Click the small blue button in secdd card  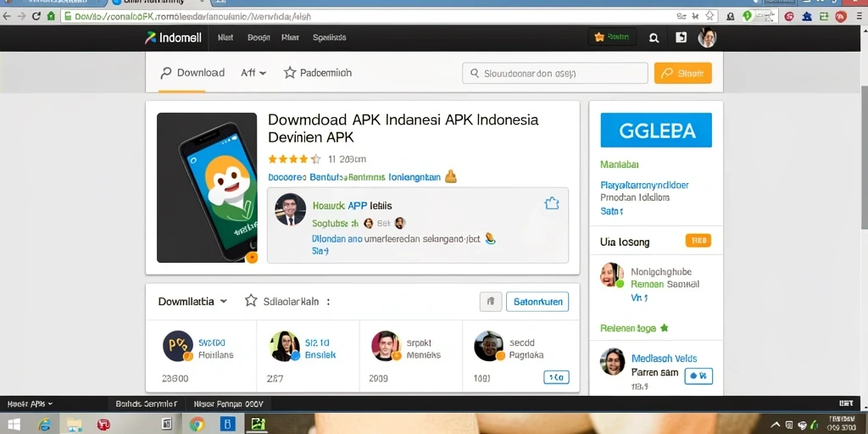coord(556,377)
